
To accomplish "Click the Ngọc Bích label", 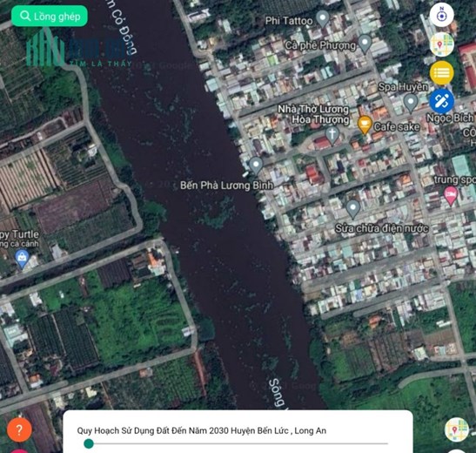I will (450, 118).
